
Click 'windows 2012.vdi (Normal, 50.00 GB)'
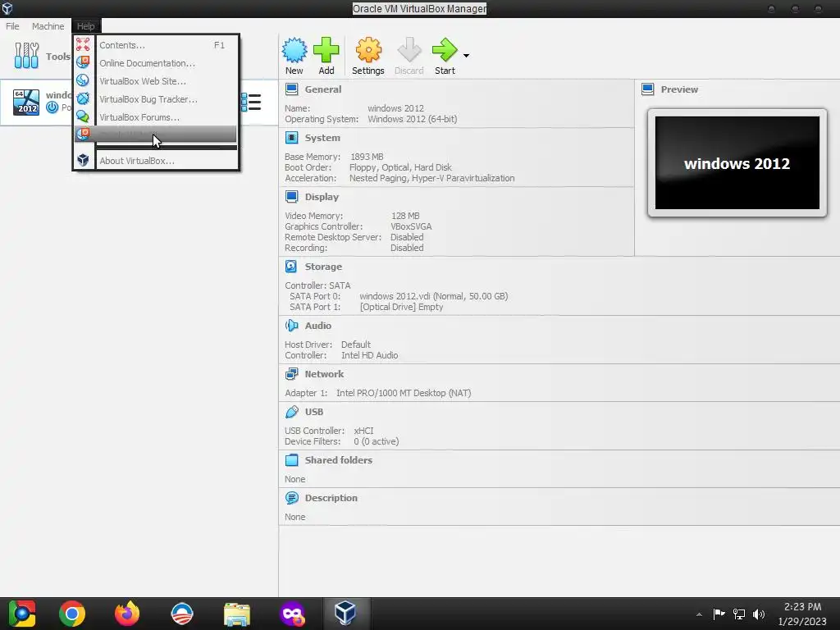(433, 295)
